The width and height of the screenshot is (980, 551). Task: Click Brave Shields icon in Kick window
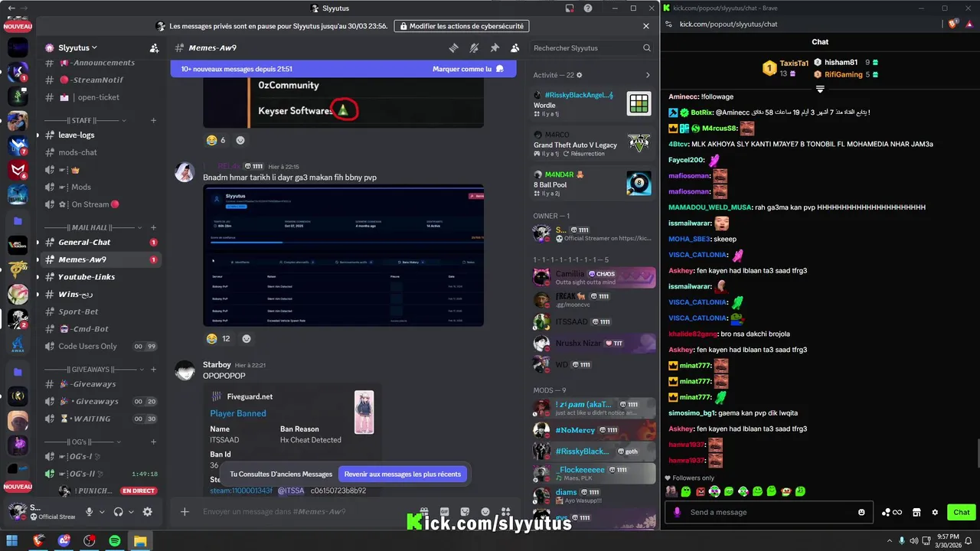(952, 24)
